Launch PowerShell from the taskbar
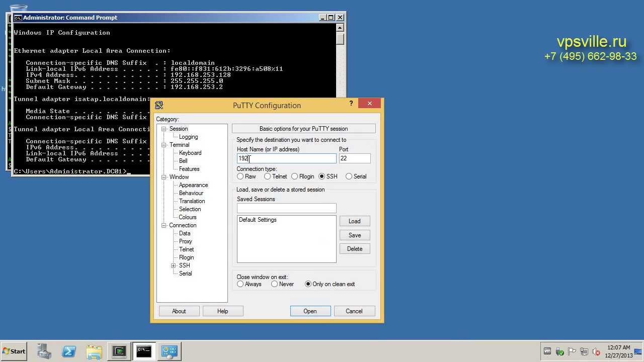Screen dimensions: 644x362 pos(69,351)
